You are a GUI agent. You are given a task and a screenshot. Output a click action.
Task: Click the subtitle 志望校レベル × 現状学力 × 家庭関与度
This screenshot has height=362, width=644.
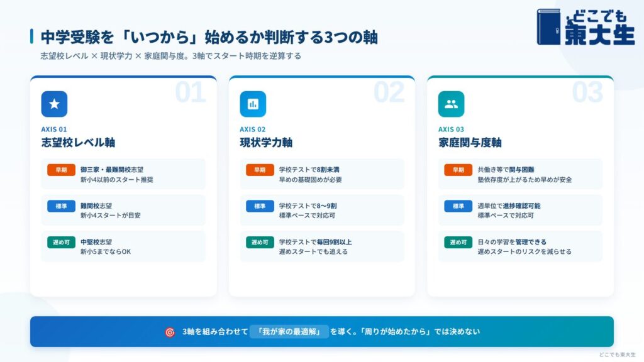click(x=112, y=56)
